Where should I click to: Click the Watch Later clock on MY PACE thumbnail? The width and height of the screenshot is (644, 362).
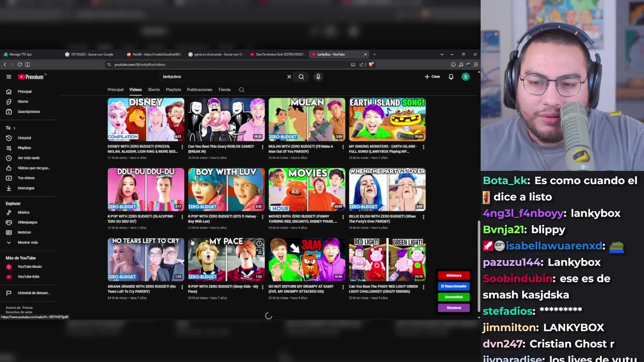click(259, 244)
